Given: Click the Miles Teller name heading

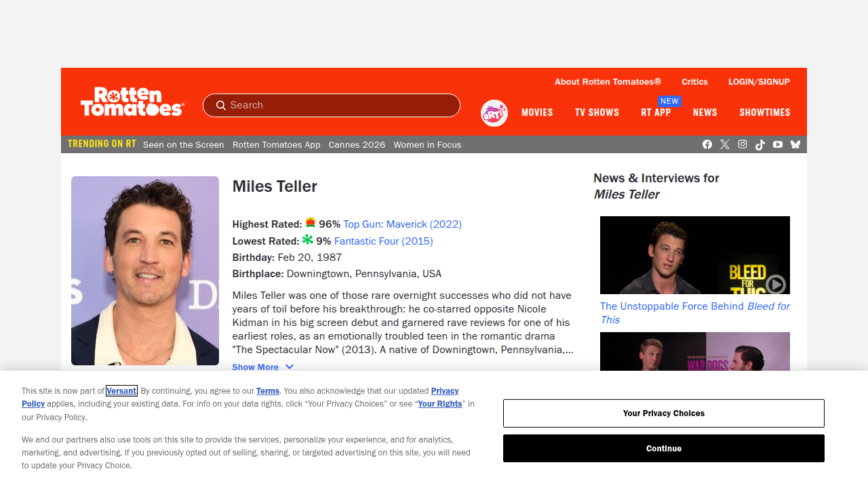Looking at the screenshot, I should [x=275, y=186].
